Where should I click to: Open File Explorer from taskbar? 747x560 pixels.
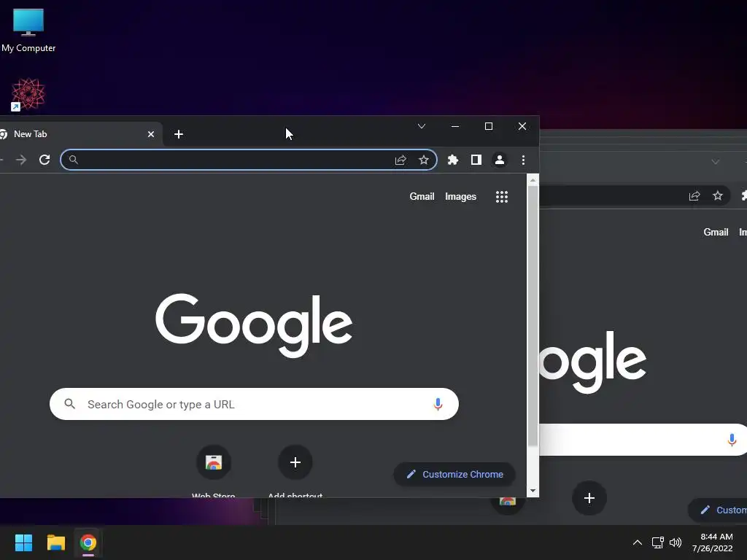55,542
